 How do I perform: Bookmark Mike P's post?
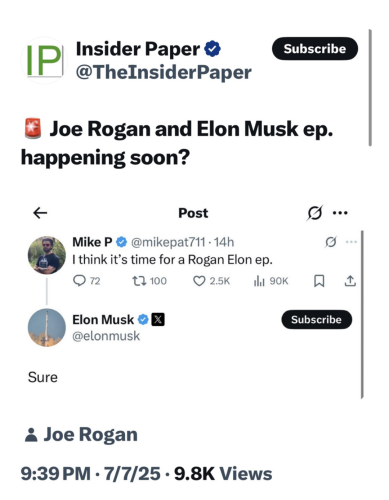pyautogui.click(x=319, y=281)
